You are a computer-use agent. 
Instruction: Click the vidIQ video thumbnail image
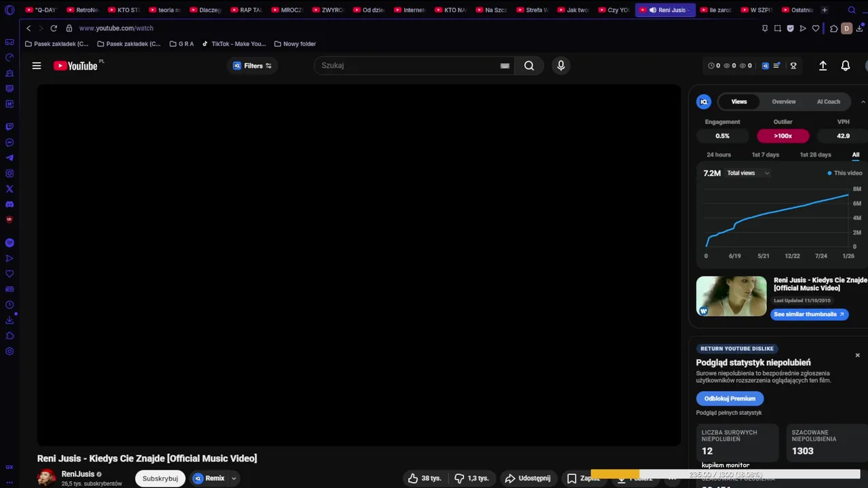click(x=731, y=296)
